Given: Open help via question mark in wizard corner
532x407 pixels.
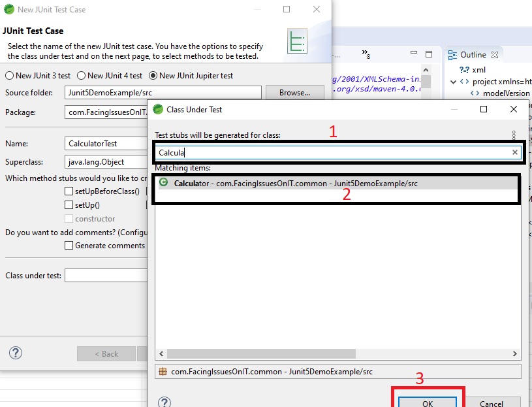Looking at the screenshot, I should coord(14,353).
